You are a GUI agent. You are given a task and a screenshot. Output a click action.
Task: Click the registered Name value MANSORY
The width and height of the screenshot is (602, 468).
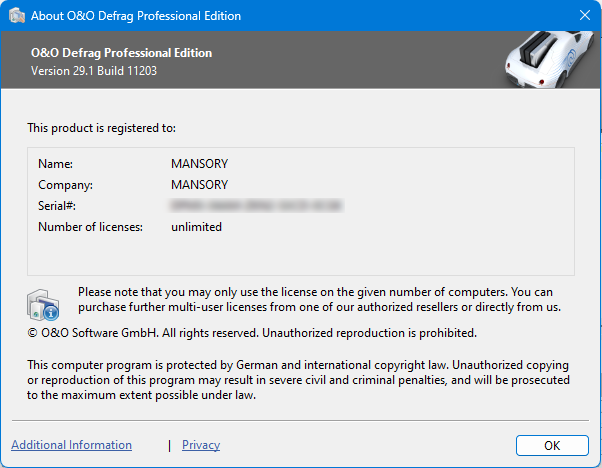pos(199,163)
